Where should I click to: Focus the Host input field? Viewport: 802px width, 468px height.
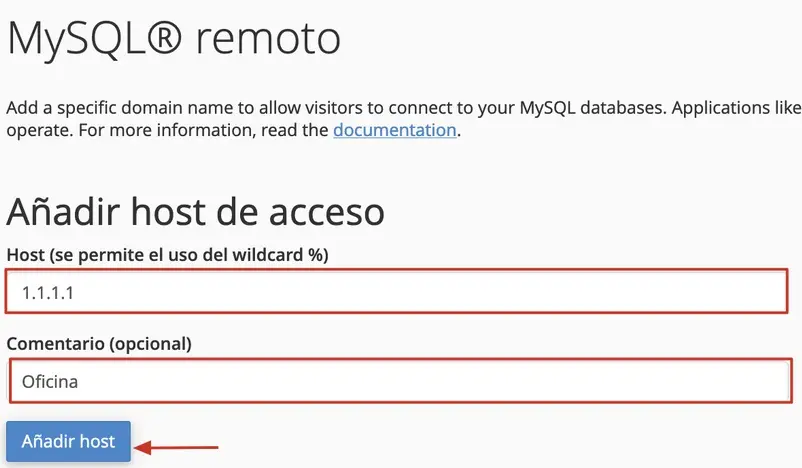397,292
